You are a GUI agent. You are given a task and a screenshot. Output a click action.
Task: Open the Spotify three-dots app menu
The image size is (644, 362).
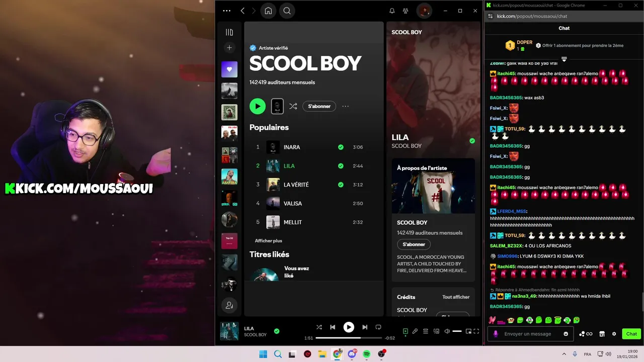226,11
